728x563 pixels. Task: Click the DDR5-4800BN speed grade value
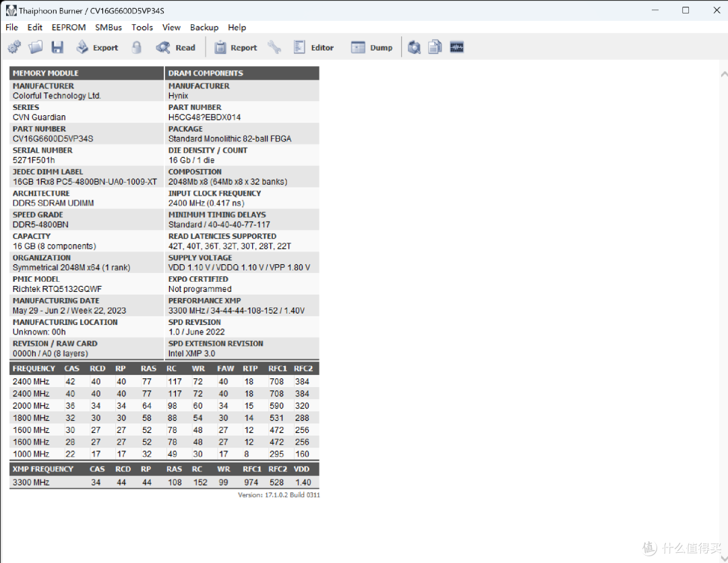[x=40, y=225]
